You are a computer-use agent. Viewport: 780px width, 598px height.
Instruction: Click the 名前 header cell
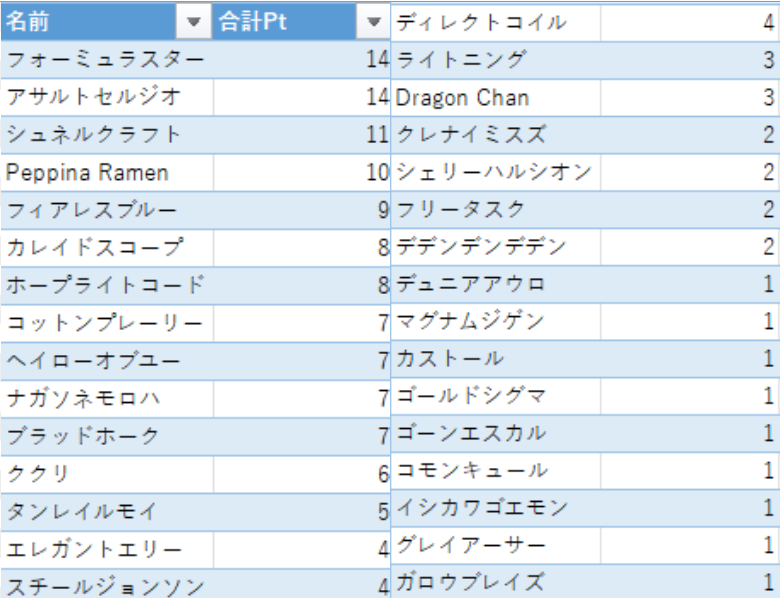88,22
